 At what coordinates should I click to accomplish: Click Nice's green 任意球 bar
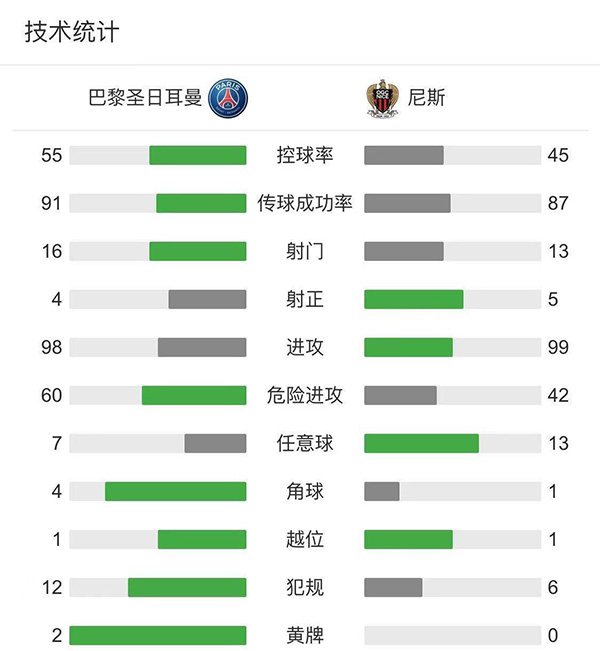(x=421, y=443)
